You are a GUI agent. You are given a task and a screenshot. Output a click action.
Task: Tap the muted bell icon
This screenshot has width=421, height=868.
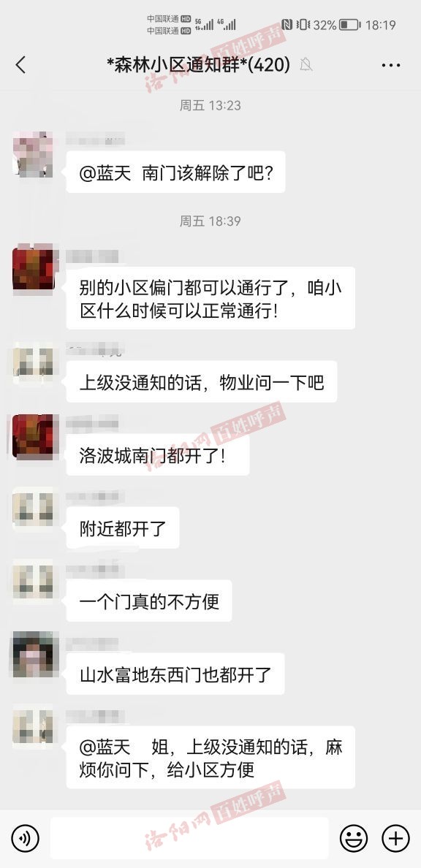306,65
